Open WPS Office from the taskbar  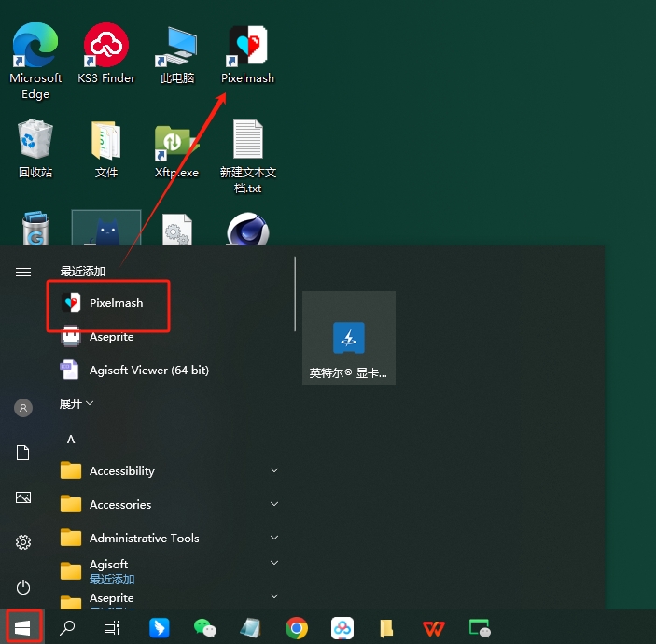pos(433,628)
